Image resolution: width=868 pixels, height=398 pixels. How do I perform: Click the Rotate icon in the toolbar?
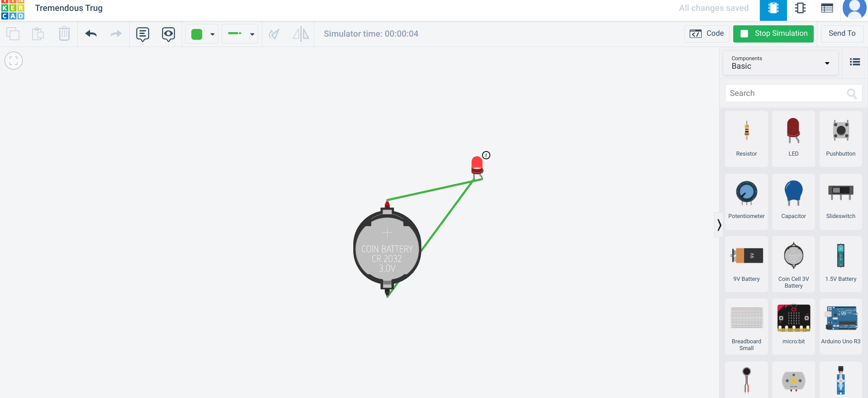(274, 34)
